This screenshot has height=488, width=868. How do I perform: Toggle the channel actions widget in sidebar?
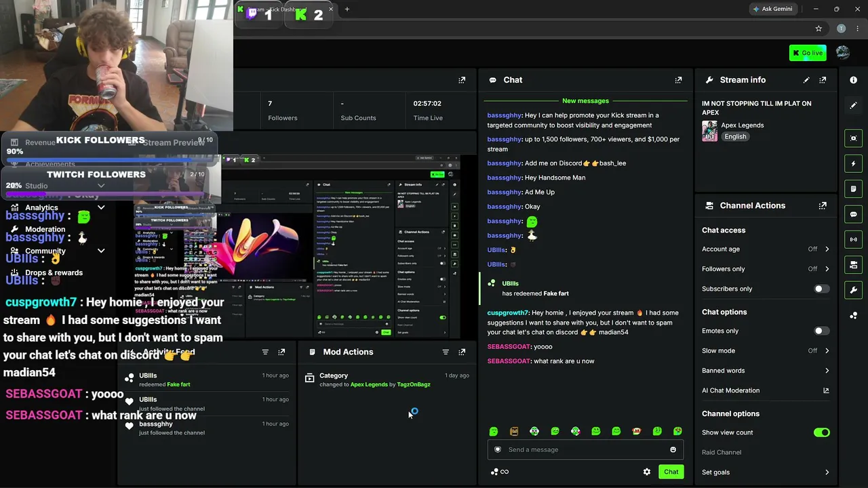click(x=853, y=265)
